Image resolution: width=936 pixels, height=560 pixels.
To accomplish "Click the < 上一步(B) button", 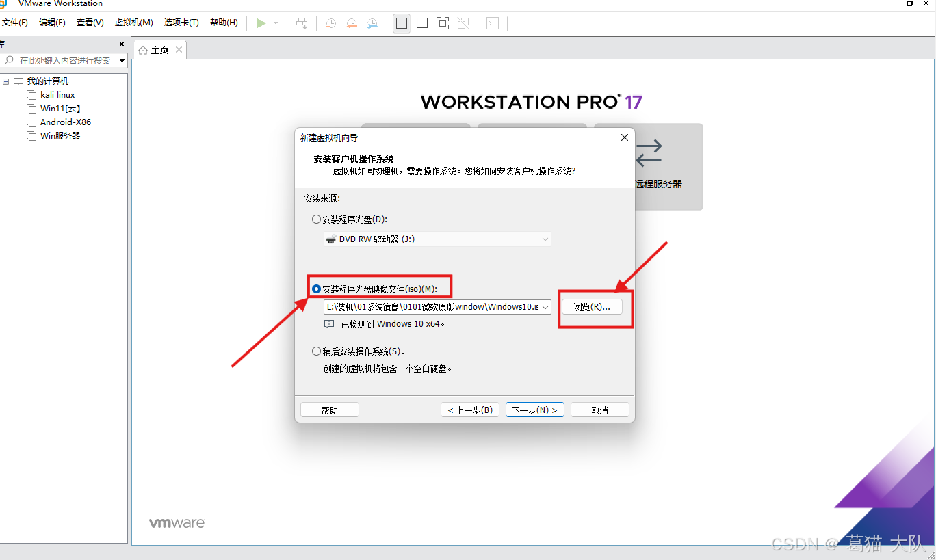I will (x=470, y=410).
